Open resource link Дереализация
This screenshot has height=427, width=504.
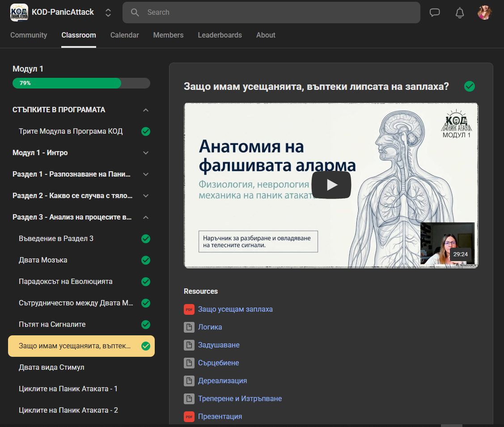(x=222, y=381)
